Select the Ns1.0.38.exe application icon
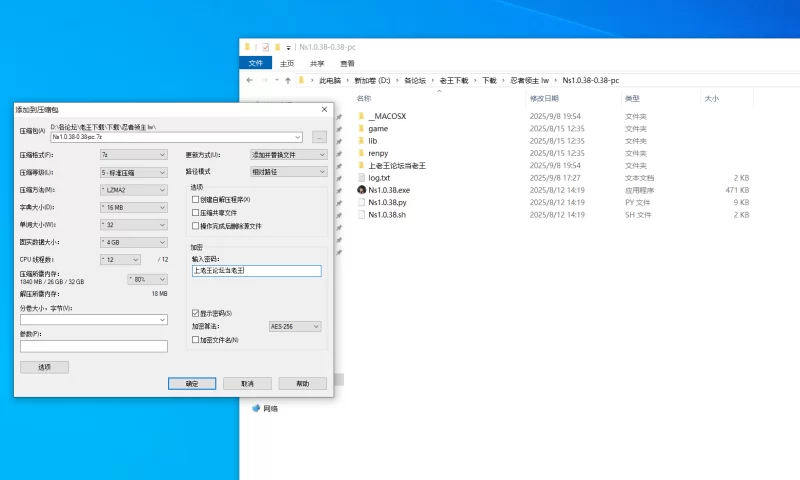 [x=361, y=190]
